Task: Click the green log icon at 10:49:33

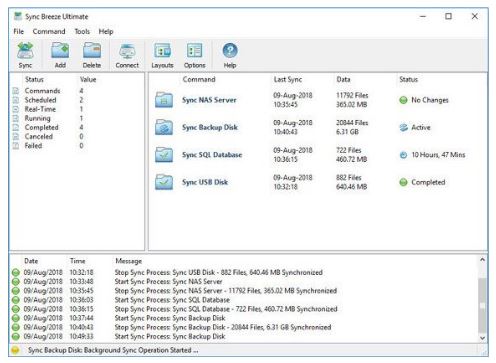Action: coord(16,336)
